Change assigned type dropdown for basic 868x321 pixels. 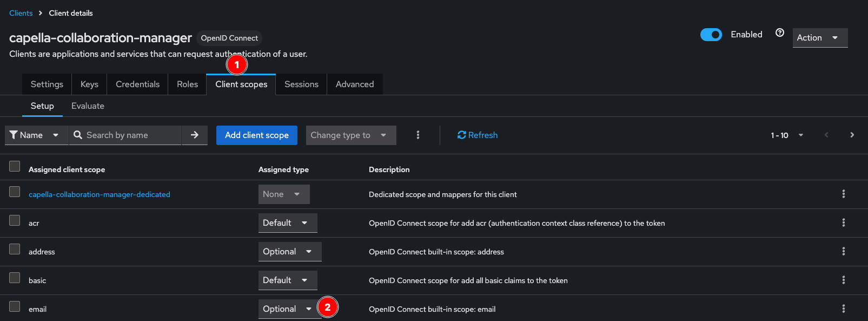click(x=288, y=280)
